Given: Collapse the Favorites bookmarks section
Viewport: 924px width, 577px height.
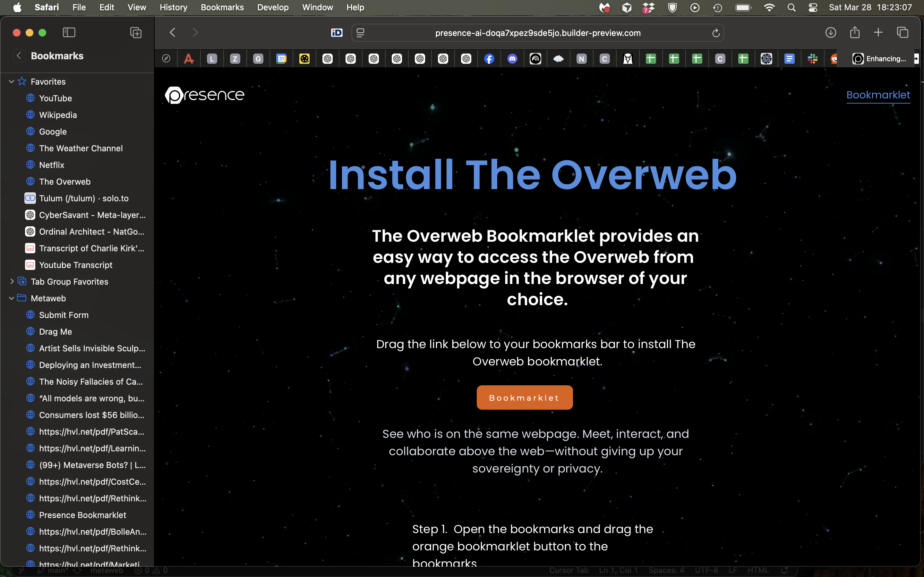Looking at the screenshot, I should pos(11,81).
